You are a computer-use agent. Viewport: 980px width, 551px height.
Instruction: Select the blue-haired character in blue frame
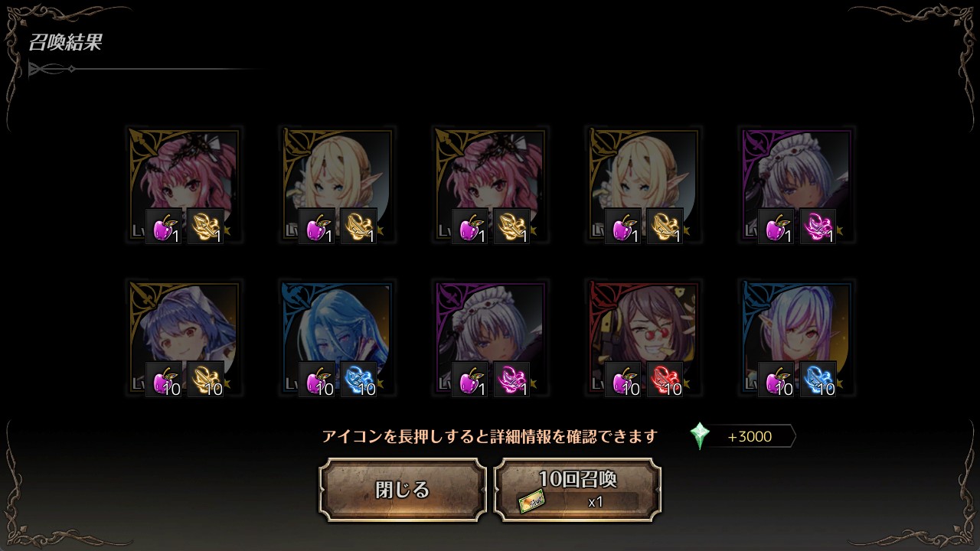pyautogui.click(x=337, y=337)
